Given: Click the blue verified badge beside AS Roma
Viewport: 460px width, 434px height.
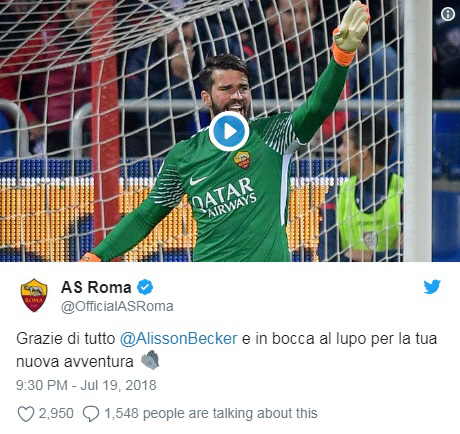Looking at the screenshot, I should 145,287.
